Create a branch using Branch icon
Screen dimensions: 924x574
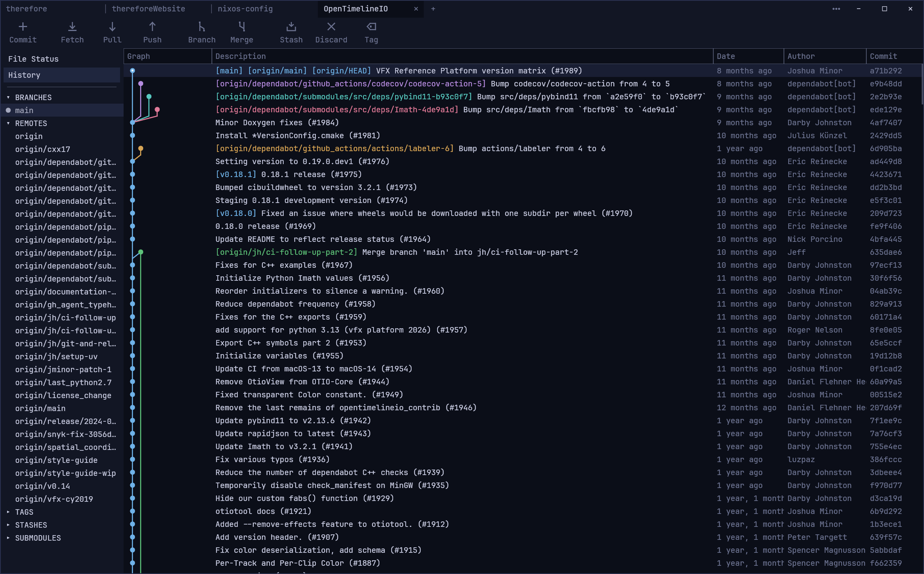(202, 27)
